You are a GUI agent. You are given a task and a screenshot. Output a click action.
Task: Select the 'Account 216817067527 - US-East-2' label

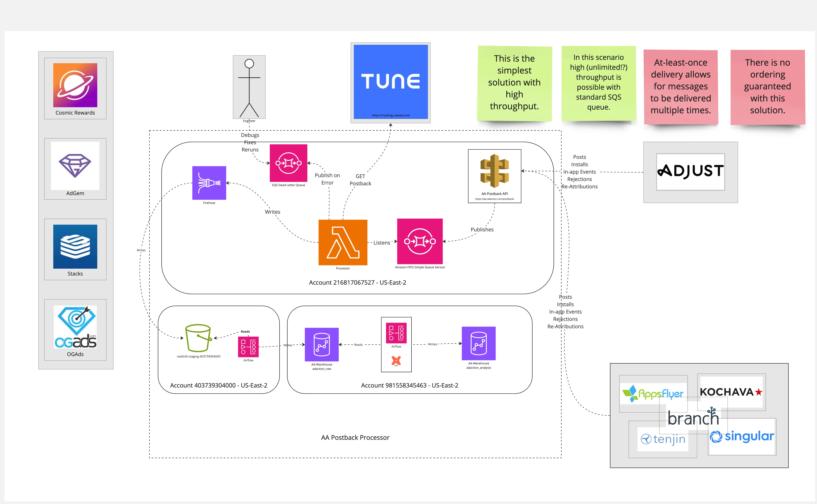357,283
